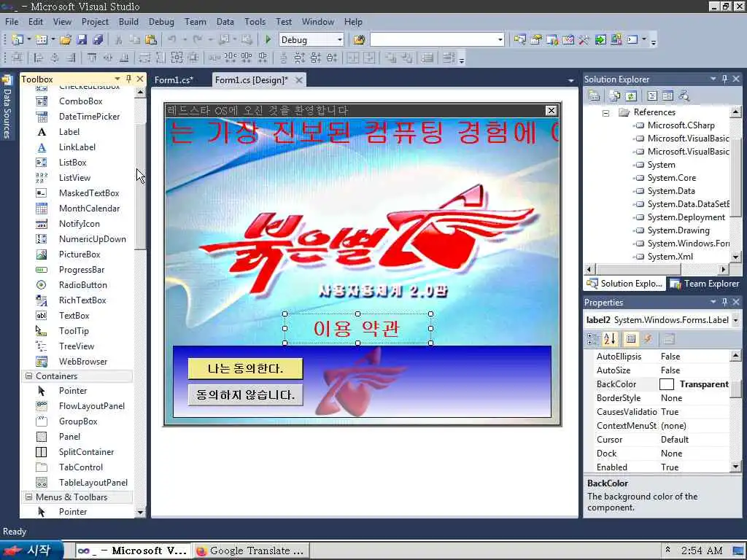
Task: Open the Debug configuration dropdown
Action: point(340,40)
